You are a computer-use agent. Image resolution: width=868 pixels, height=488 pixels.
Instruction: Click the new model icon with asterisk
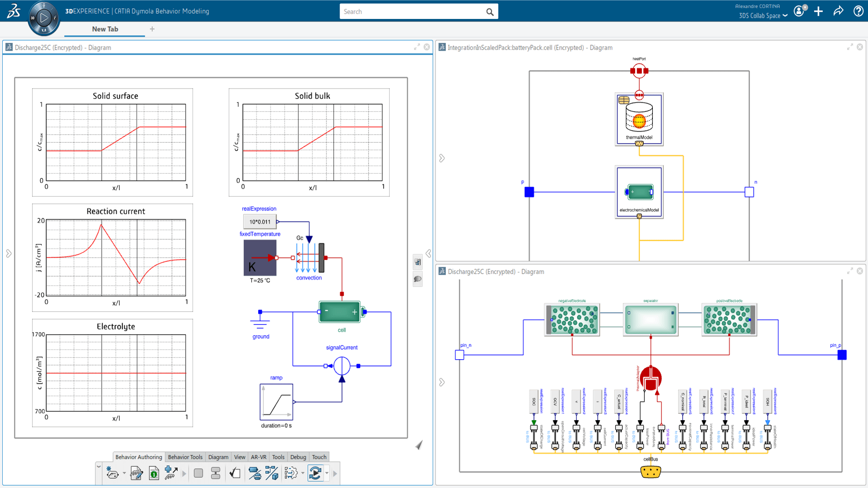coord(112,473)
